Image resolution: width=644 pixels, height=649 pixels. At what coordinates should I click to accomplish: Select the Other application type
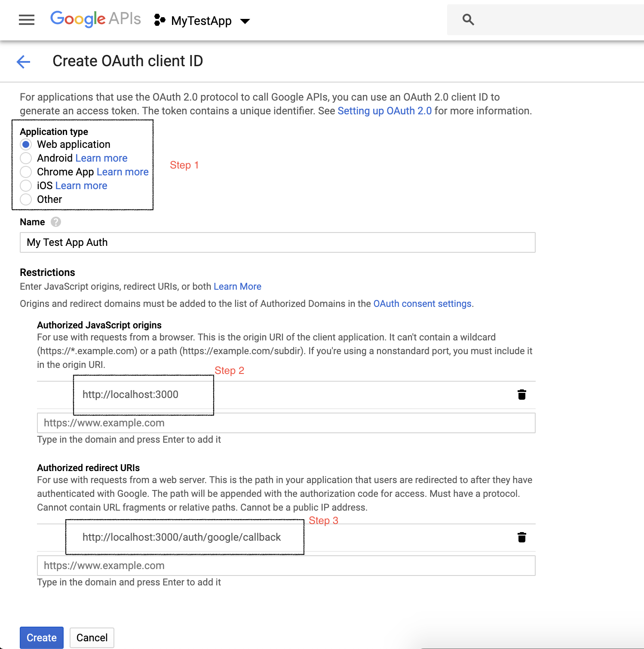(x=26, y=199)
